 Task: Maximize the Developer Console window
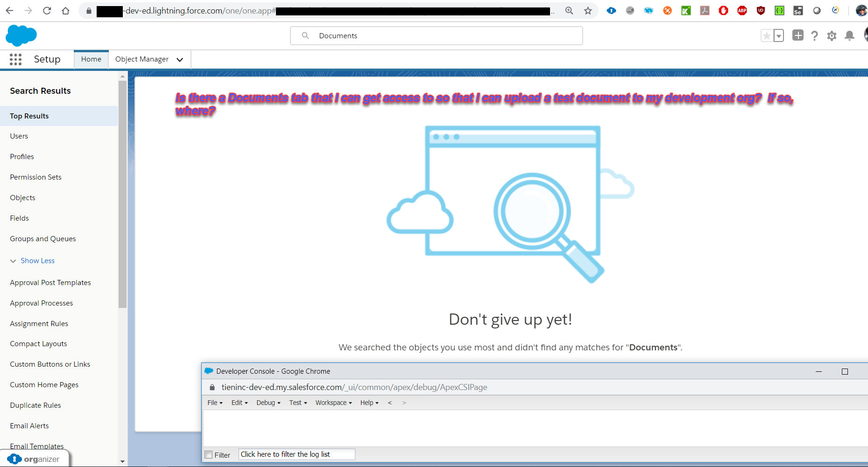(x=845, y=371)
